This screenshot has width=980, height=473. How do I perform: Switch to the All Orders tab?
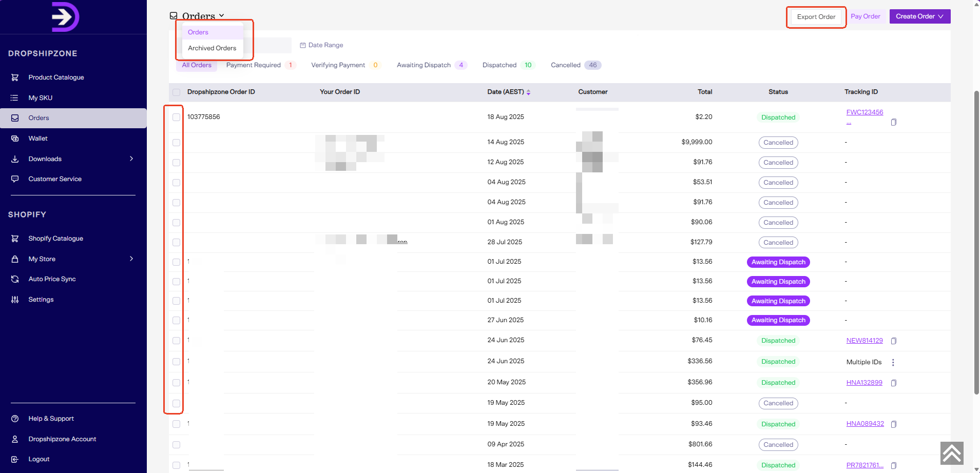197,65
